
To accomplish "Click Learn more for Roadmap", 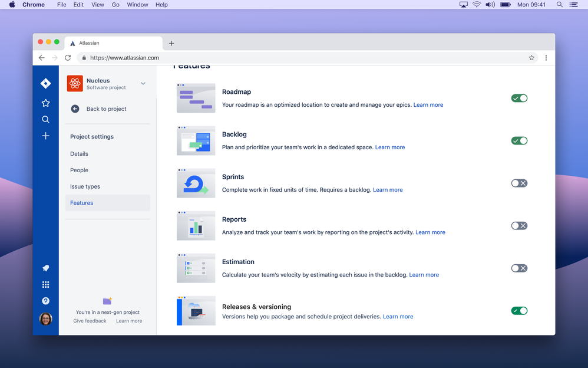I will coord(428,105).
